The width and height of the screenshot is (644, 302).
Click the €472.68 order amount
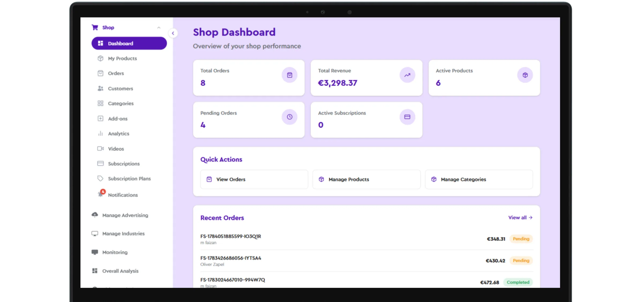click(489, 282)
